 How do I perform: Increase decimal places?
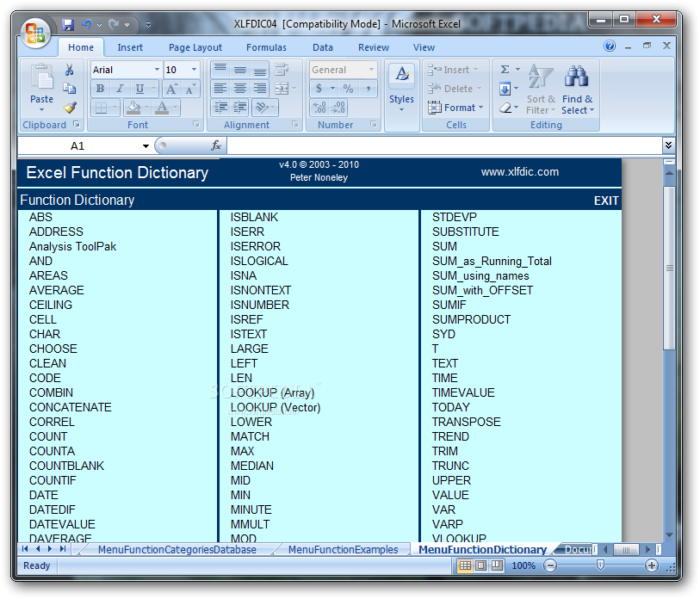[x=319, y=107]
